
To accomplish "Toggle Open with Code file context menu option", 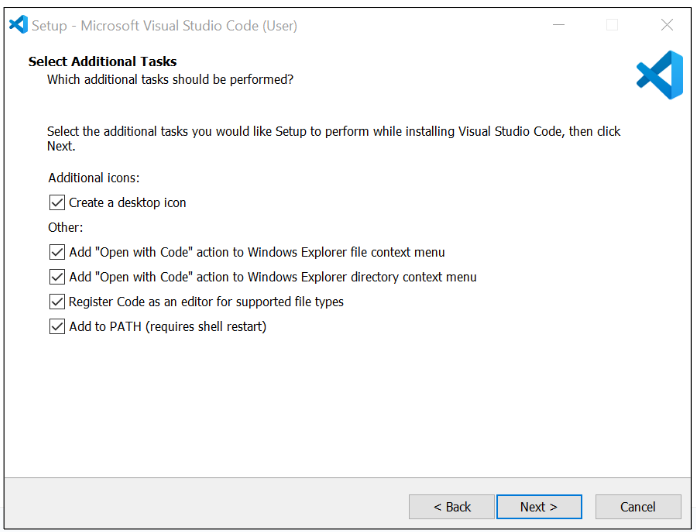I will [57, 253].
